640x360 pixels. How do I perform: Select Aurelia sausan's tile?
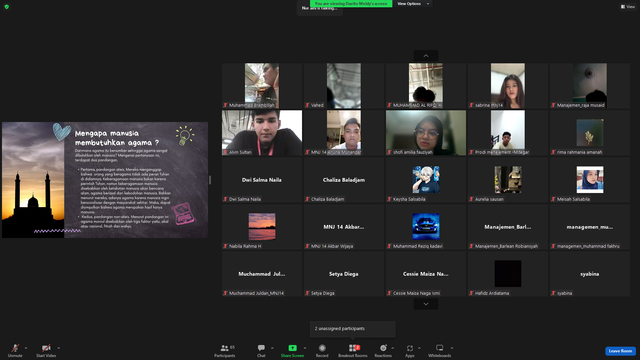pyautogui.click(x=508, y=180)
